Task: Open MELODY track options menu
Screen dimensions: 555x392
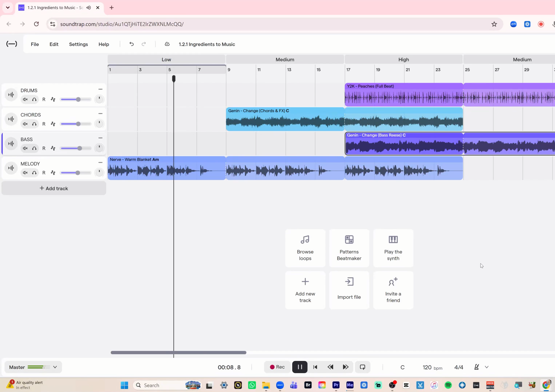Action: pyautogui.click(x=100, y=163)
